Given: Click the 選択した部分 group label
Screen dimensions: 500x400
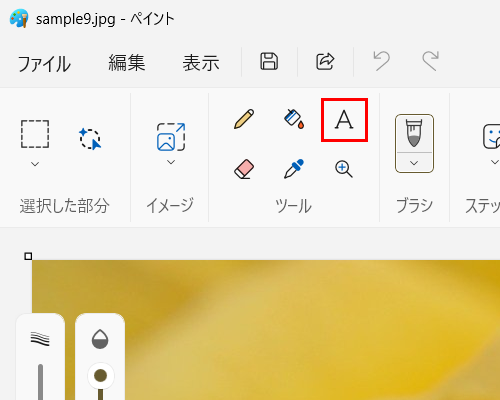Looking at the screenshot, I should [x=64, y=206].
